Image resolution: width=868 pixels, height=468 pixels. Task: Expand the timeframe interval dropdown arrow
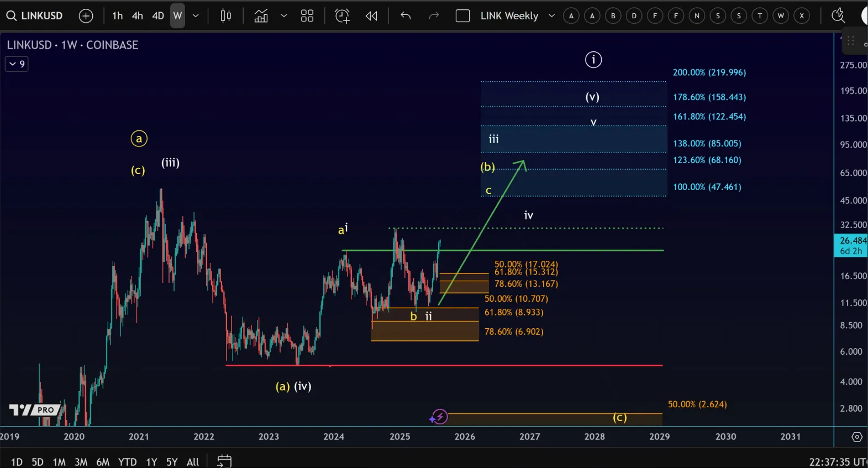(x=196, y=16)
